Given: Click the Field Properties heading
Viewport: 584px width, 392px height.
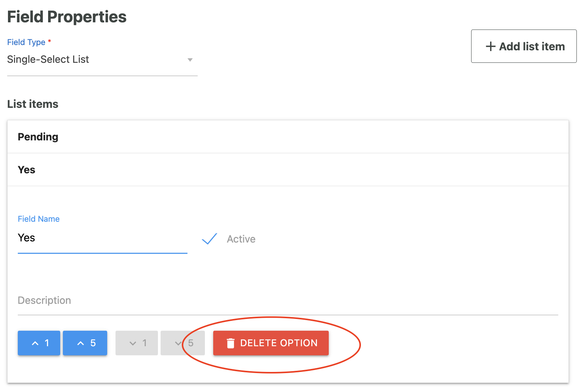Looking at the screenshot, I should pos(67,17).
